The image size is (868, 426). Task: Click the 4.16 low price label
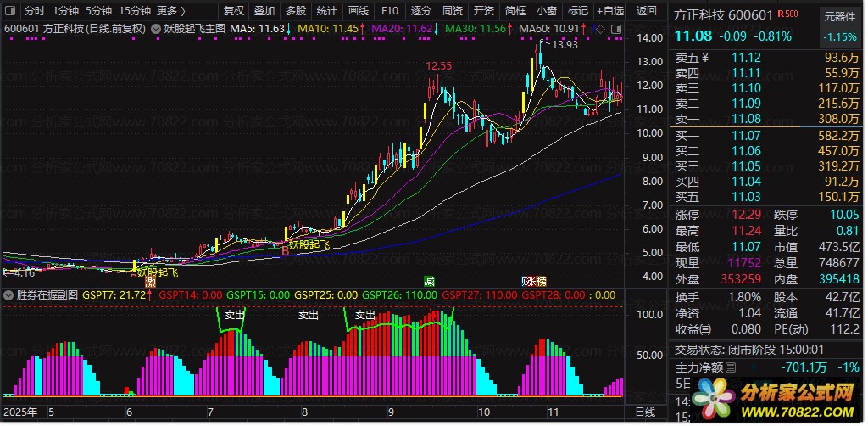click(x=24, y=272)
